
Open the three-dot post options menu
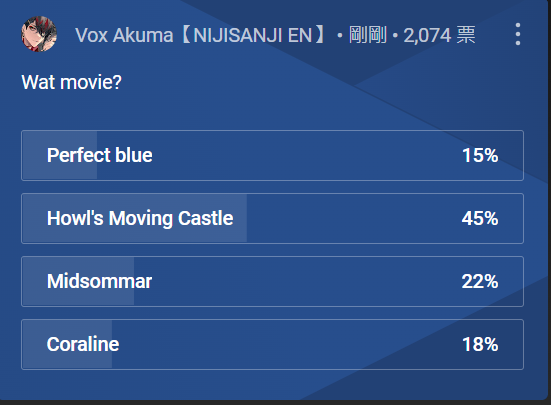[x=518, y=34]
